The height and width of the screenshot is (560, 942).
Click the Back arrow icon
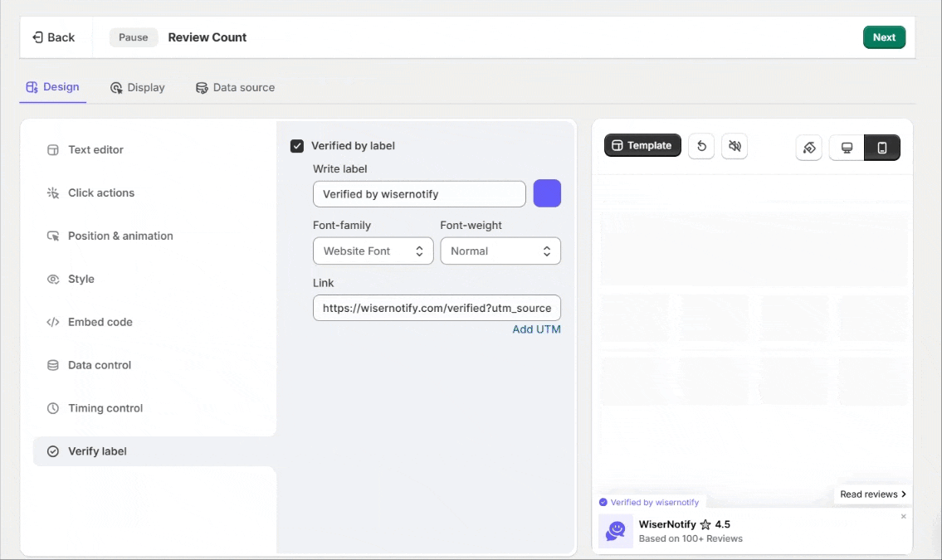(37, 37)
